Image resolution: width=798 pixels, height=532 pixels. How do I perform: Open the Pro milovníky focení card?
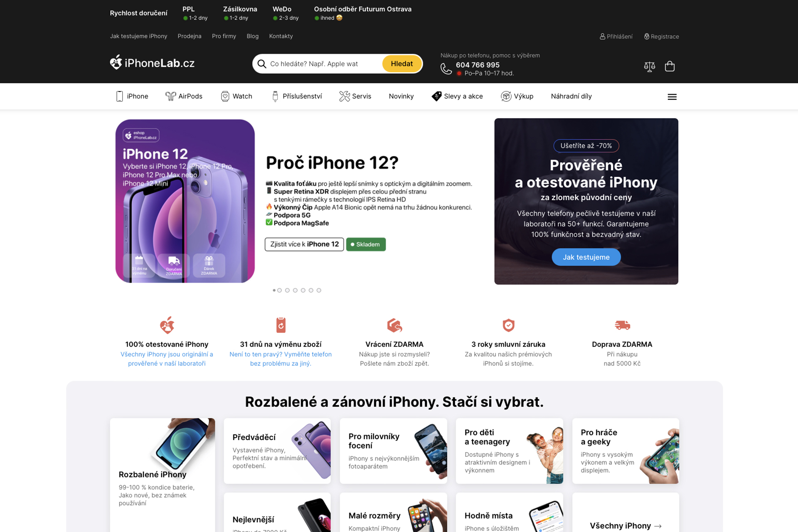click(393, 451)
